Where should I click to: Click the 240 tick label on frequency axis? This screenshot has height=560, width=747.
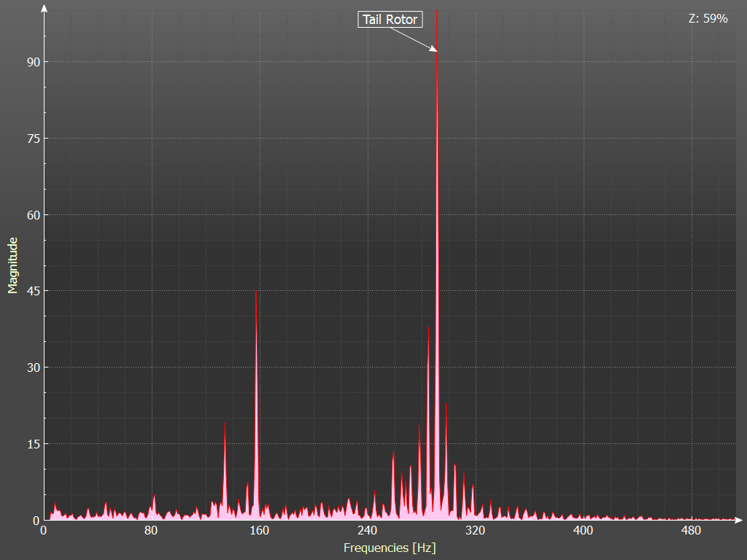[367, 530]
